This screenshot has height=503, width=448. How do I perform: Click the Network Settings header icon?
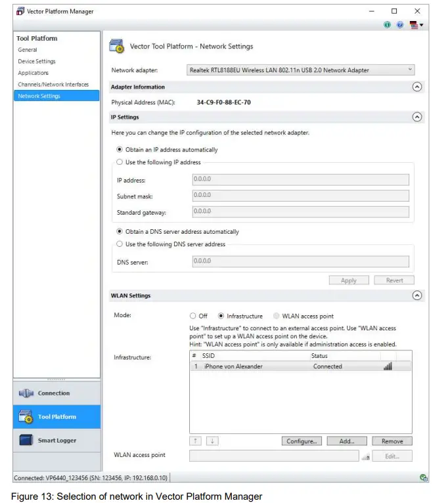(x=116, y=46)
